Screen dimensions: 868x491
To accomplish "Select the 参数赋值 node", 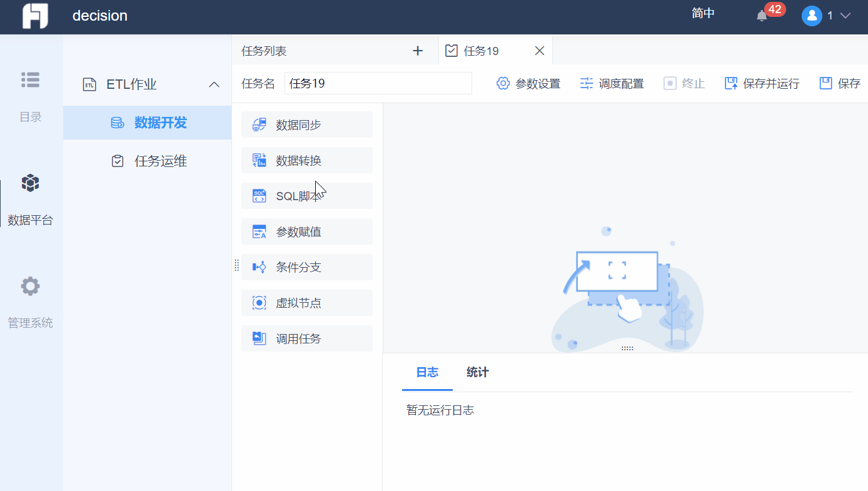I will (x=307, y=231).
